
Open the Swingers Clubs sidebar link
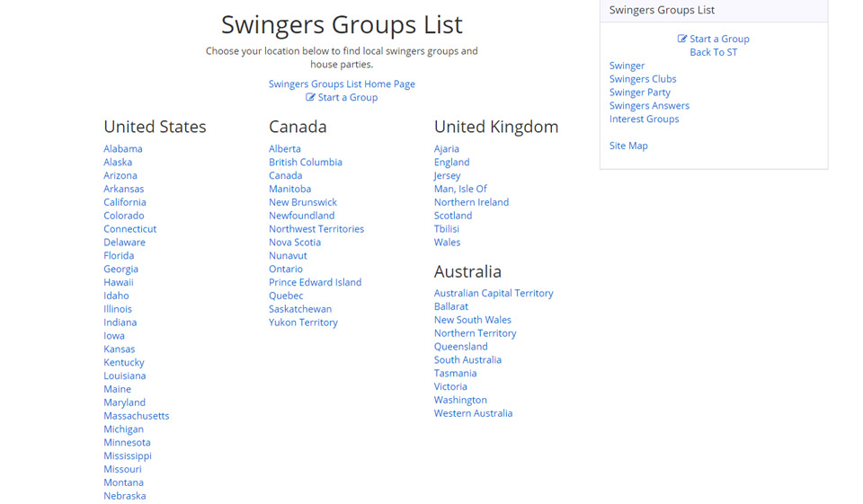tap(642, 79)
